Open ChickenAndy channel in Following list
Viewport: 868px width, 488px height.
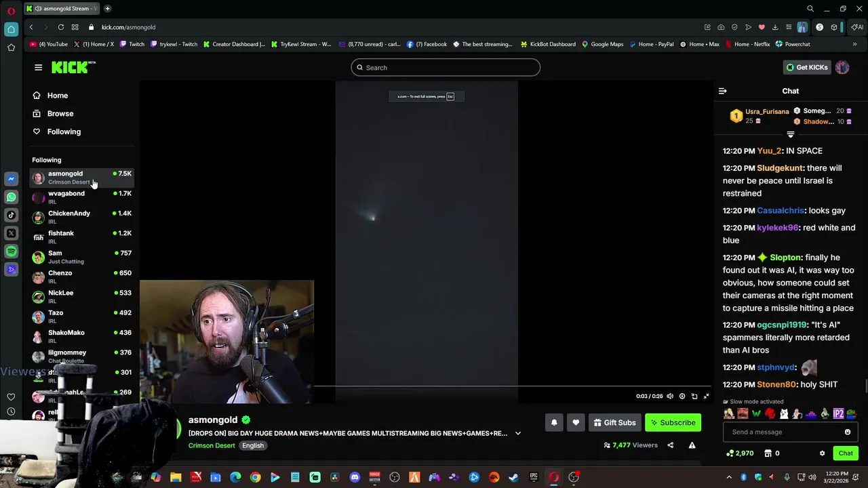tap(81, 217)
